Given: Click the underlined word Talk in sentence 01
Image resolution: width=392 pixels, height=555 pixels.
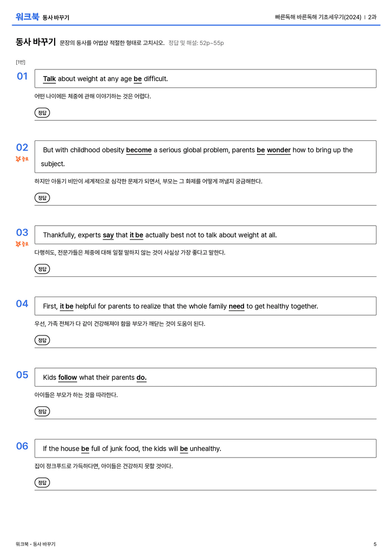Looking at the screenshot, I should [x=49, y=79].
